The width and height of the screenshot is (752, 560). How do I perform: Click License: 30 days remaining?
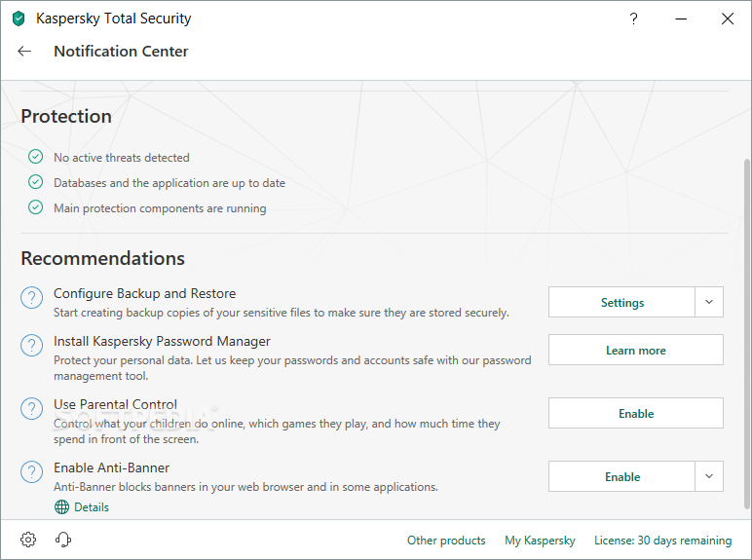[x=662, y=541]
